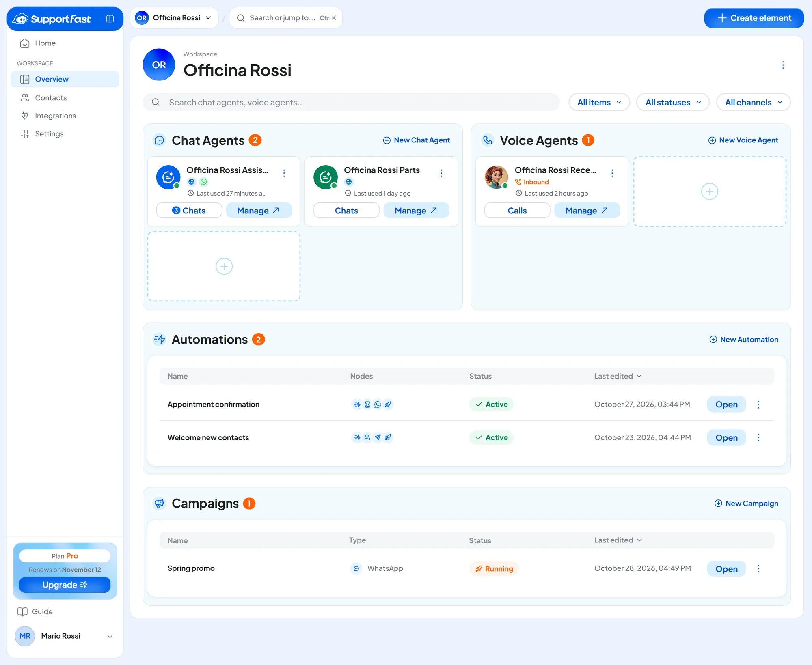Open the Guide link in sidebar
812x665 pixels.
click(x=35, y=611)
